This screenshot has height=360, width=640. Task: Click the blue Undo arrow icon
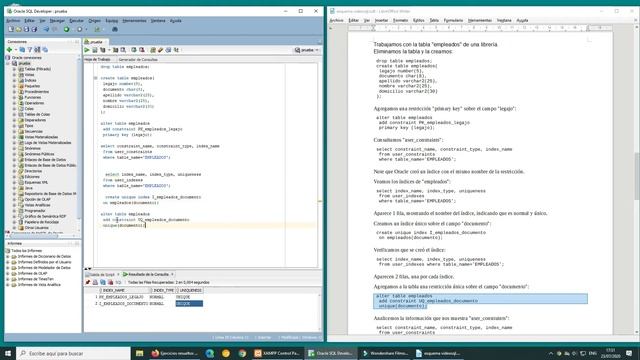point(46,29)
